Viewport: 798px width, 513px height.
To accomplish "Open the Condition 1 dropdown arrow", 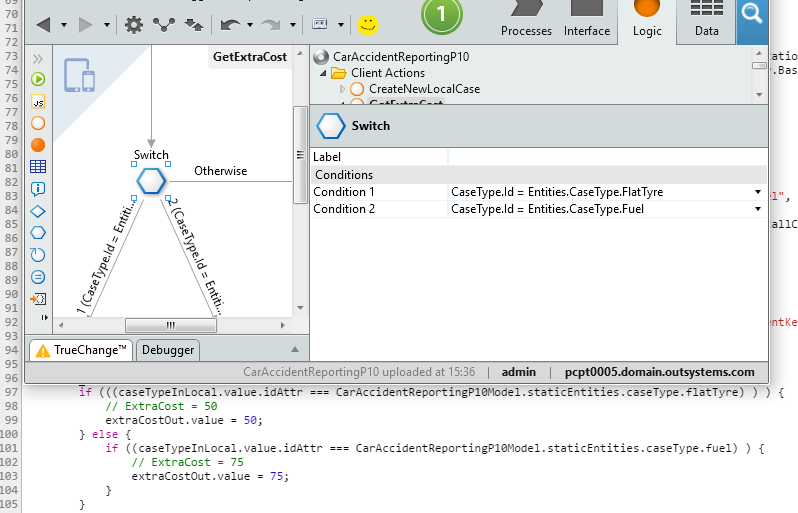I will pos(758,192).
